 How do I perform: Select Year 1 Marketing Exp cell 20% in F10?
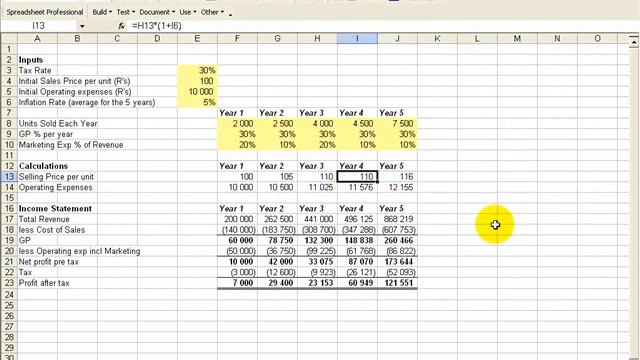(237, 144)
